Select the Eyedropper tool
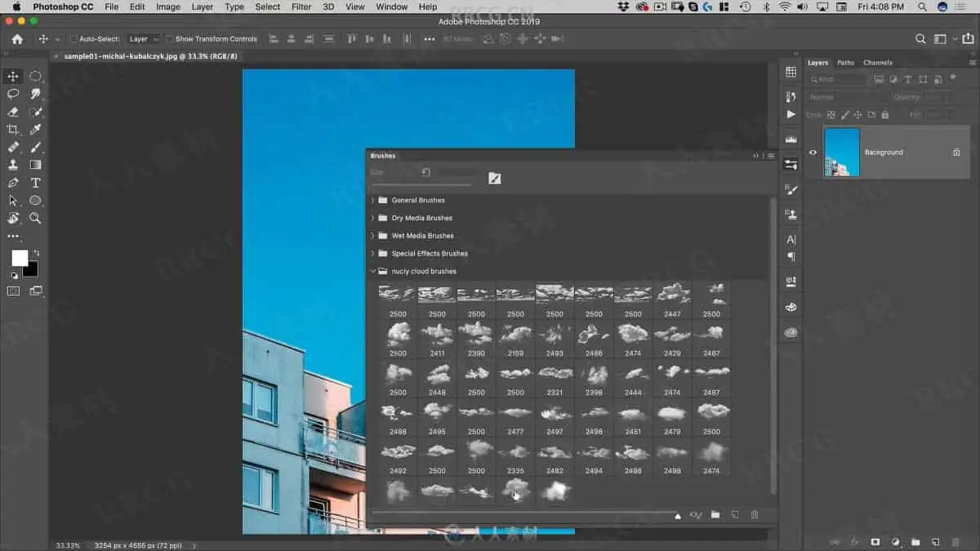The width and height of the screenshot is (980, 551). click(35, 130)
